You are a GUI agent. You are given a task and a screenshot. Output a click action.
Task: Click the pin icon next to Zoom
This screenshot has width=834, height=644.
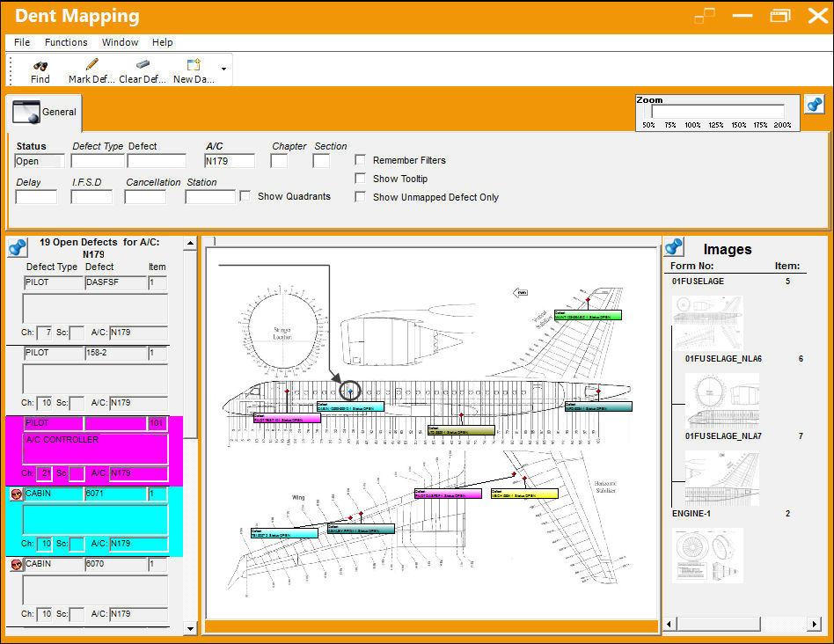(815, 104)
